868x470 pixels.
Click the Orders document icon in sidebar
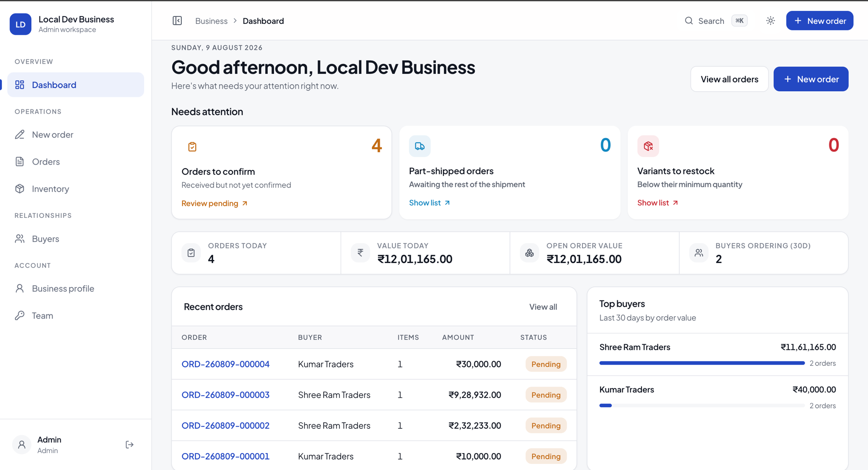20,161
